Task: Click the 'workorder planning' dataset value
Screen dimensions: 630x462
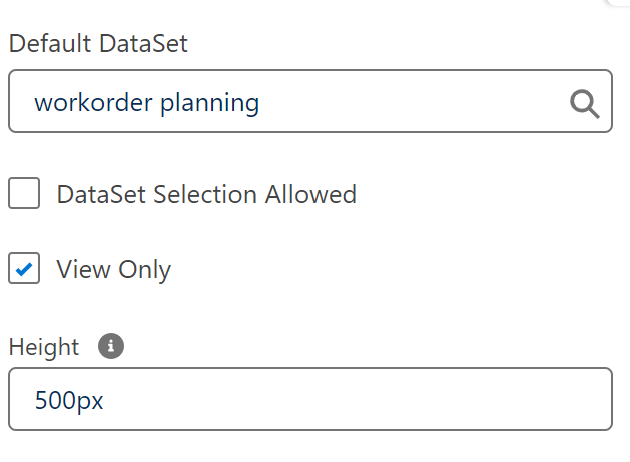Action: pos(146,102)
